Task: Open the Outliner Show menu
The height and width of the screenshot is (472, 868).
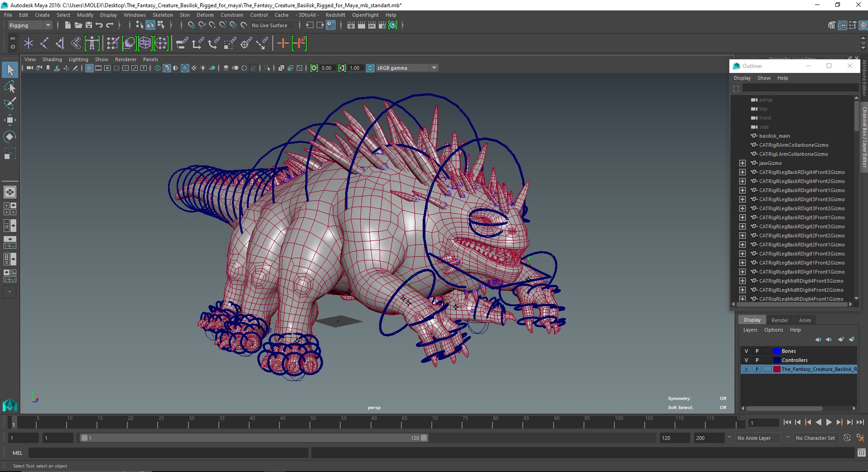Action: 764,78
